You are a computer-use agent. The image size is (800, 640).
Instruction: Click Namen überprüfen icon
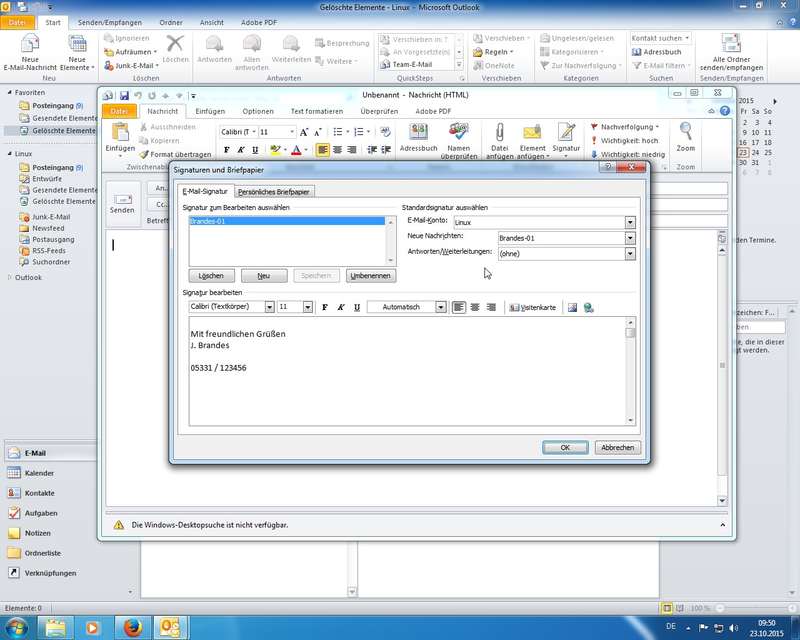[459, 140]
